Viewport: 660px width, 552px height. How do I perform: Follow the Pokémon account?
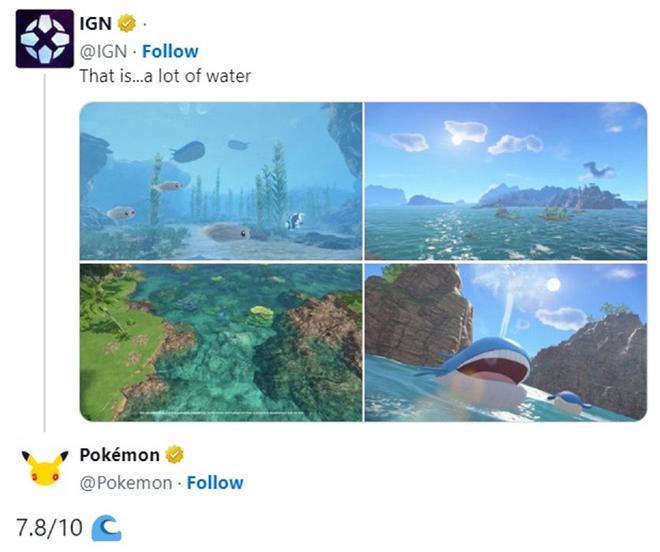[215, 483]
